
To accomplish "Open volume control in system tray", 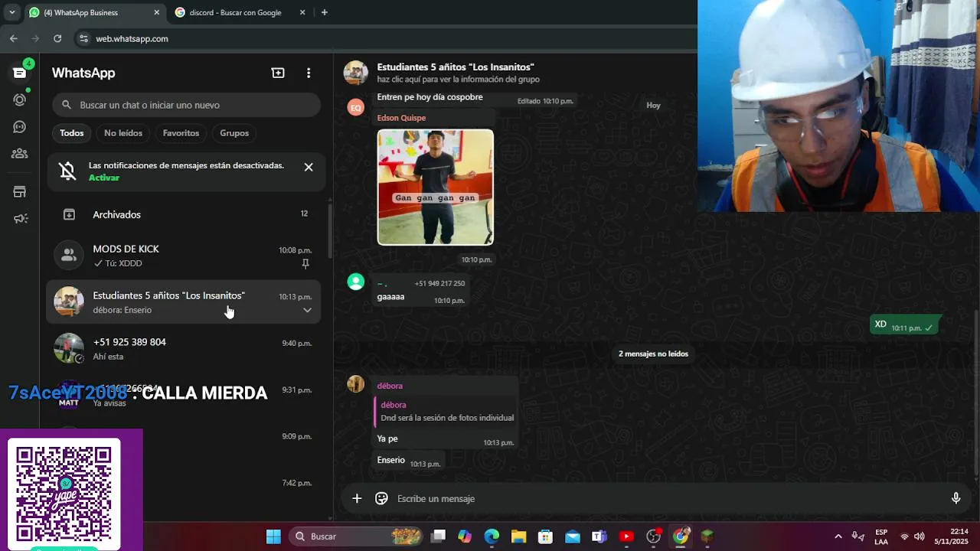I will [x=920, y=536].
